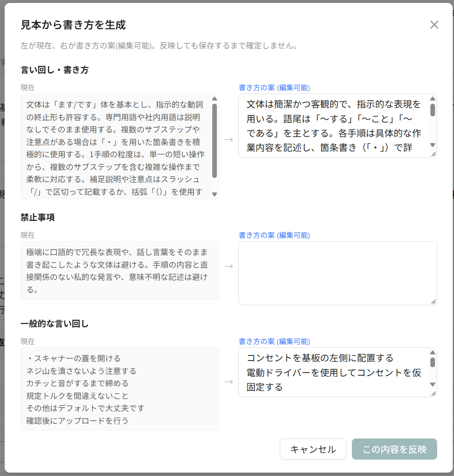This screenshot has width=454, height=476.
Task: Click the line コンセントを基板の左側に配置する
Action: click(x=320, y=358)
